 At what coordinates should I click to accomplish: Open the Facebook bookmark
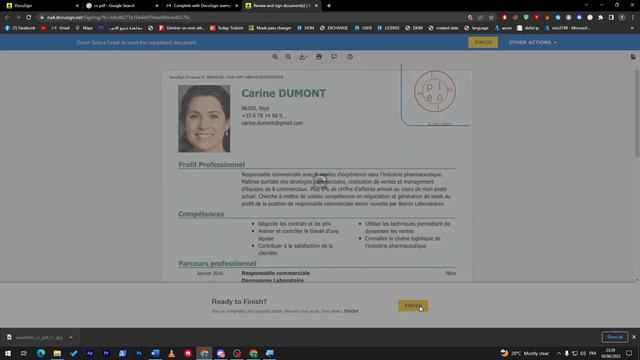20,28
